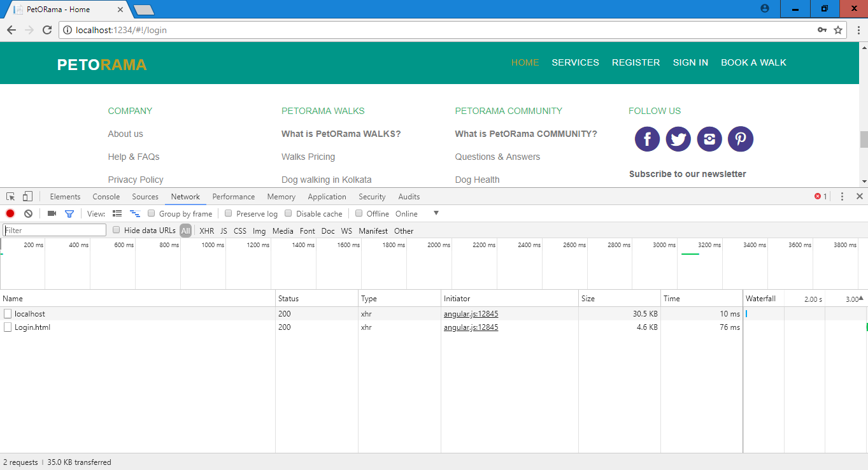Click the forward navigation arrow

tap(29, 30)
